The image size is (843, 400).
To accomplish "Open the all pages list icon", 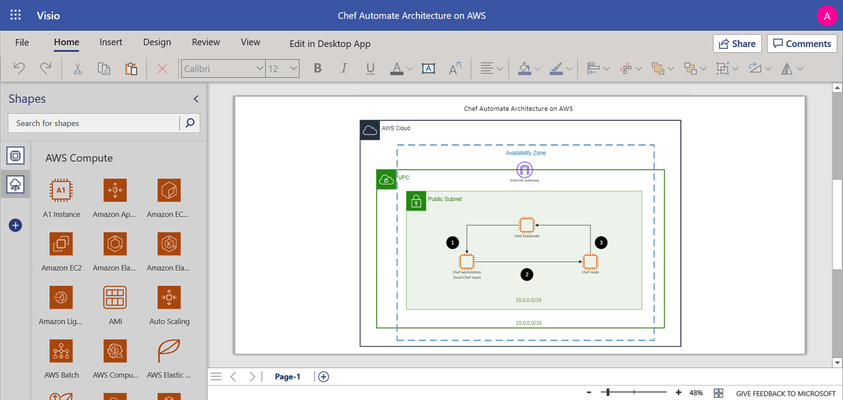I will click(x=216, y=376).
